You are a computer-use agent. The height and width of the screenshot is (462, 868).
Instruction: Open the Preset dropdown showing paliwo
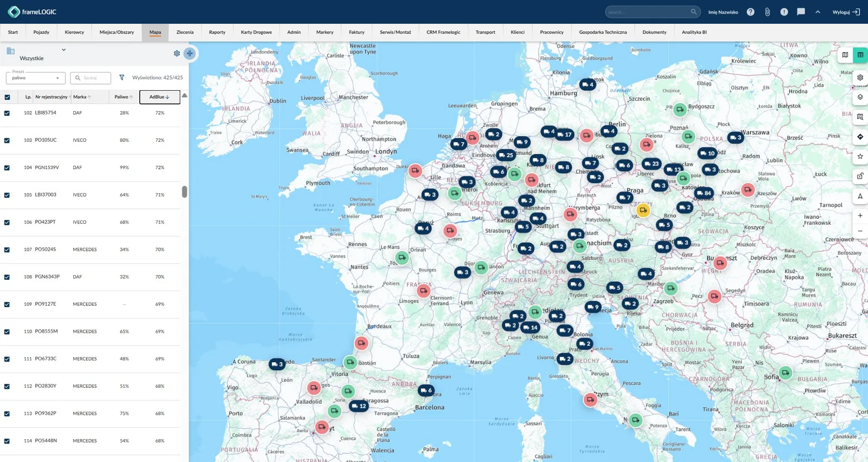pyautogui.click(x=36, y=78)
